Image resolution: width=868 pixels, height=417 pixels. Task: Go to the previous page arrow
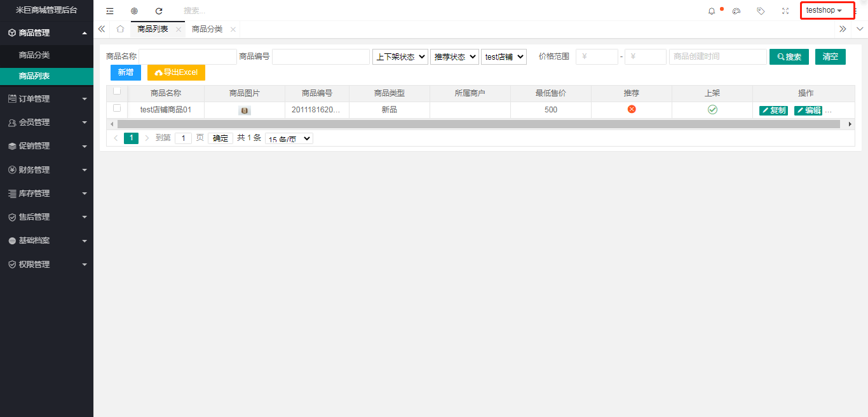pos(115,138)
